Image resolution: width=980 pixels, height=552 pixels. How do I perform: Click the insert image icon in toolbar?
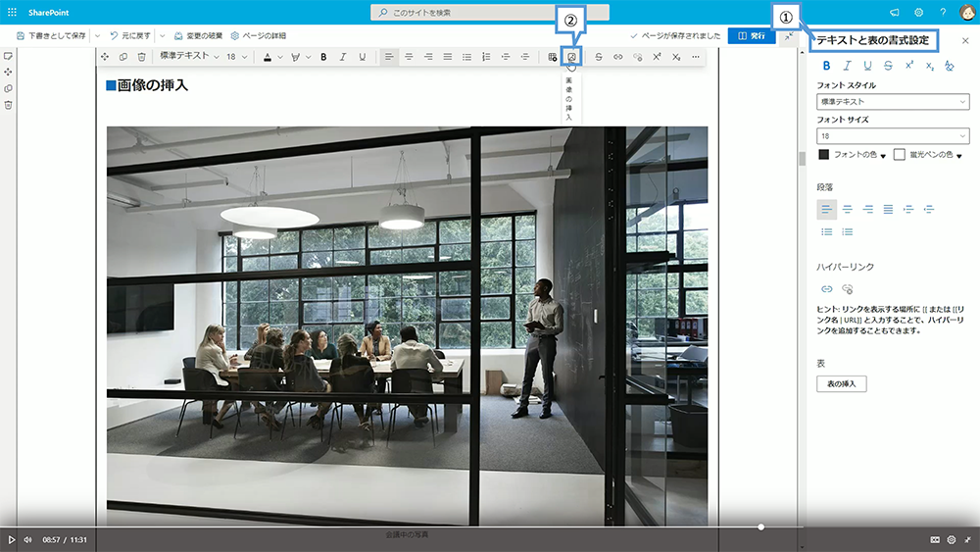[572, 57]
